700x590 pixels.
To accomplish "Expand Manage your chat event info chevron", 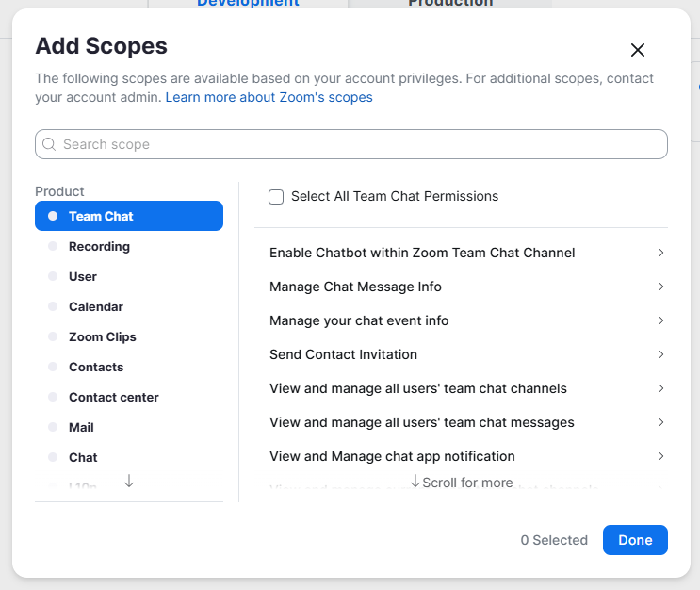I will tap(661, 320).
